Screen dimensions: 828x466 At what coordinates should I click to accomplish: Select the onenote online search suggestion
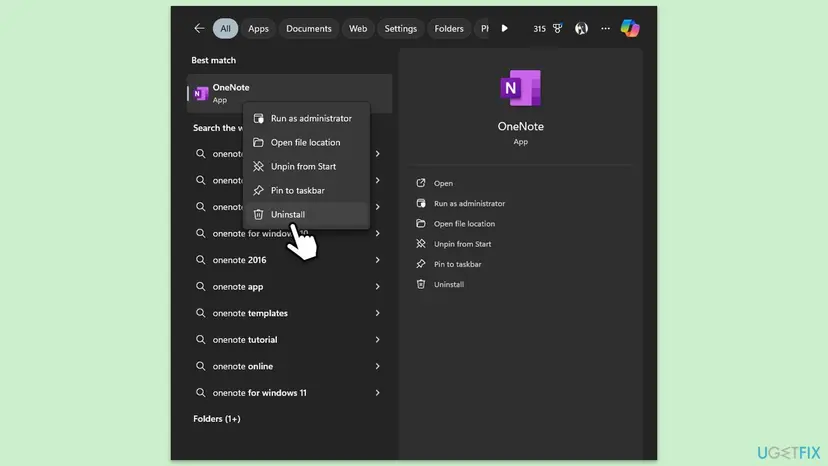tap(288, 366)
